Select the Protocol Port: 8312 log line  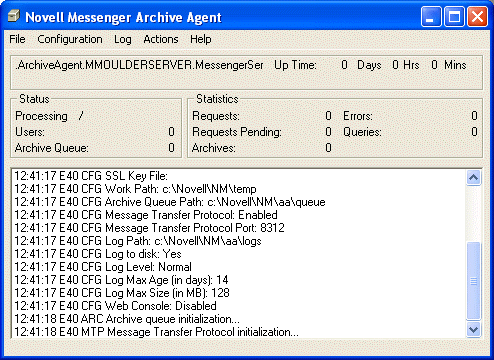[x=149, y=228]
